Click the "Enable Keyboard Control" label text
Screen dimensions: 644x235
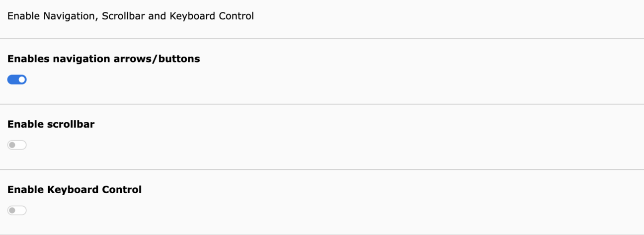74,190
